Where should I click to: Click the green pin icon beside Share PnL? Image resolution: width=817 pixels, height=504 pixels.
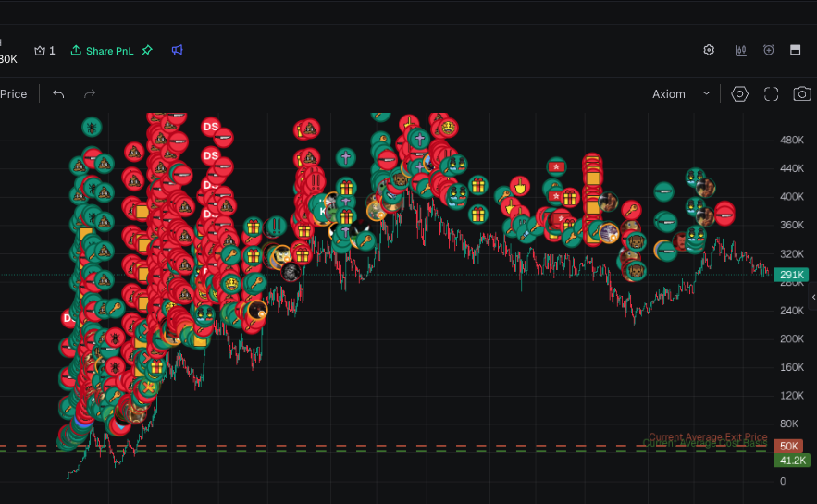[x=147, y=50]
